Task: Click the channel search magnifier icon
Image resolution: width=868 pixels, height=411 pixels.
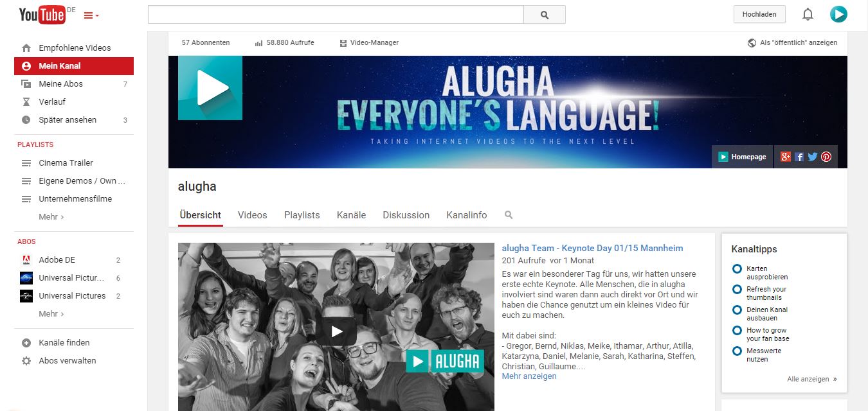Action: (x=509, y=215)
